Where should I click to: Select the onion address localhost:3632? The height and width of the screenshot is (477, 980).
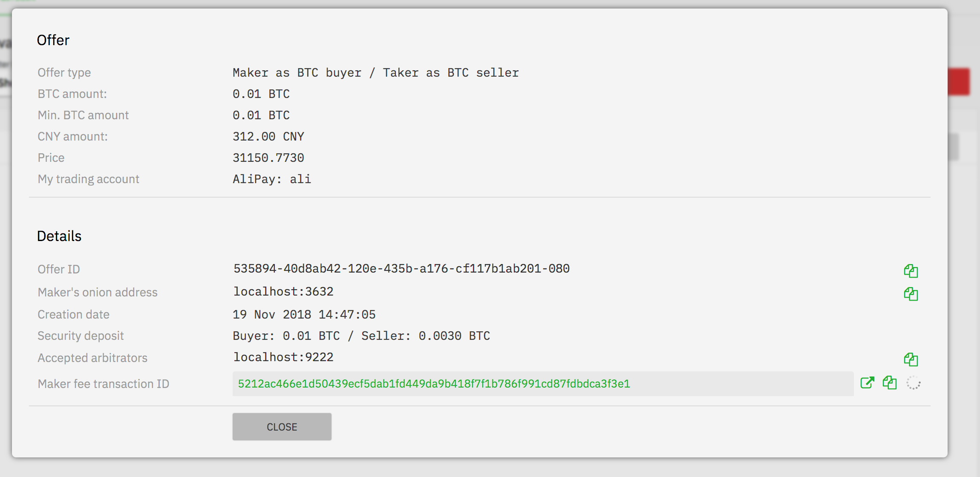click(x=283, y=292)
